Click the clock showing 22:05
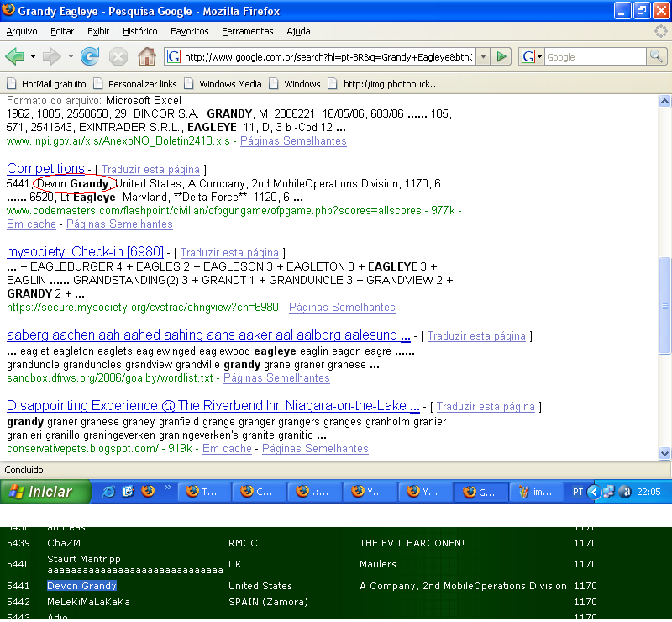672x622 pixels. point(648,492)
